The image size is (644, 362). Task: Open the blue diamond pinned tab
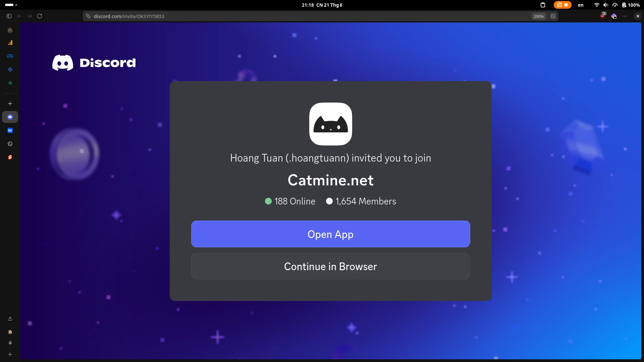(10, 69)
